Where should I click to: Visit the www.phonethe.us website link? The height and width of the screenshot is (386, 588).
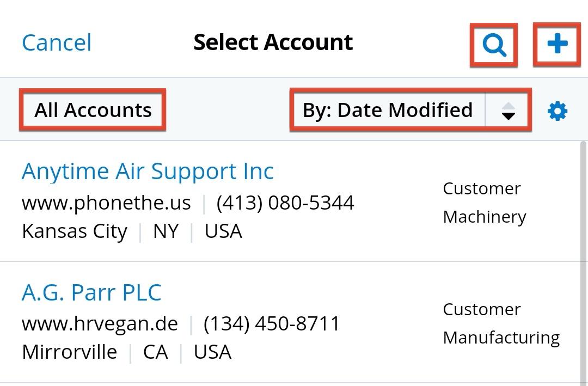coord(106,202)
